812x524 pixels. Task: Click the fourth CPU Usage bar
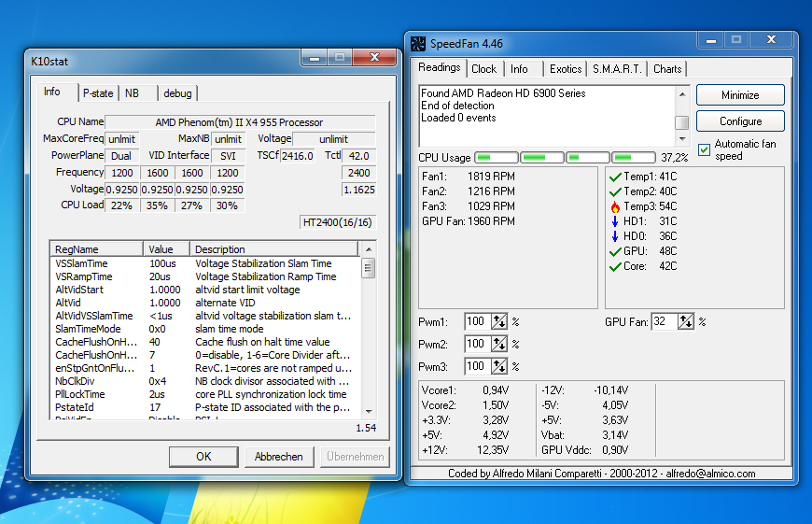coord(634,157)
